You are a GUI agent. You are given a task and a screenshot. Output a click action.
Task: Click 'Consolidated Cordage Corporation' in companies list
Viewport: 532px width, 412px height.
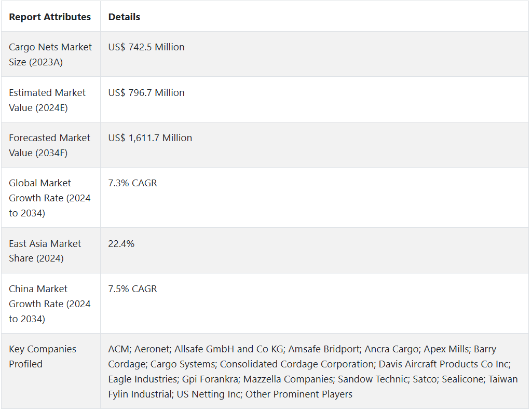pyautogui.click(x=297, y=364)
